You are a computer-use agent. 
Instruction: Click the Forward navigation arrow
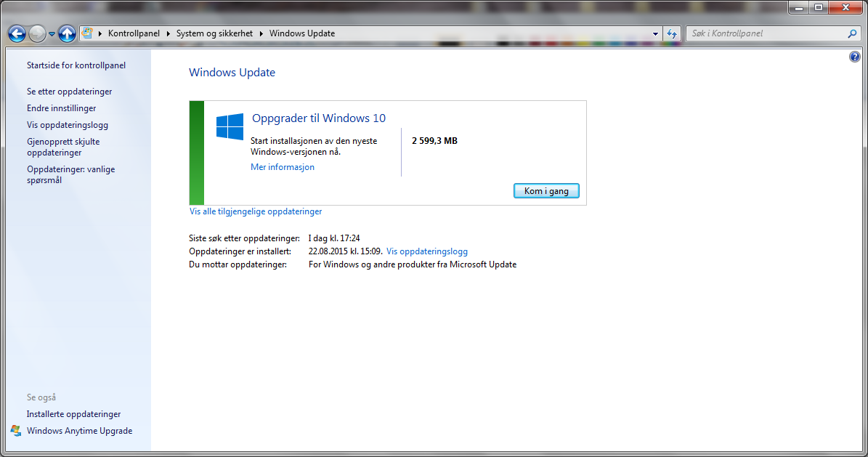tap(37, 34)
